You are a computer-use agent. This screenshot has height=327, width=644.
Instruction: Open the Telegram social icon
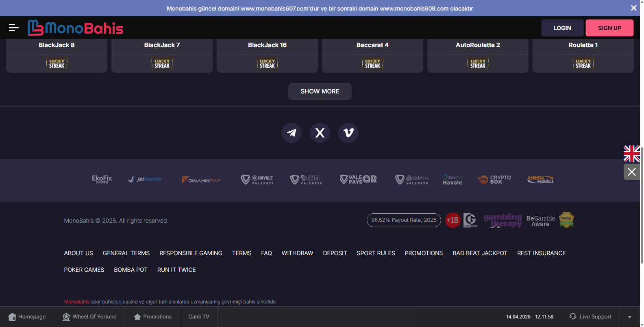click(x=292, y=133)
